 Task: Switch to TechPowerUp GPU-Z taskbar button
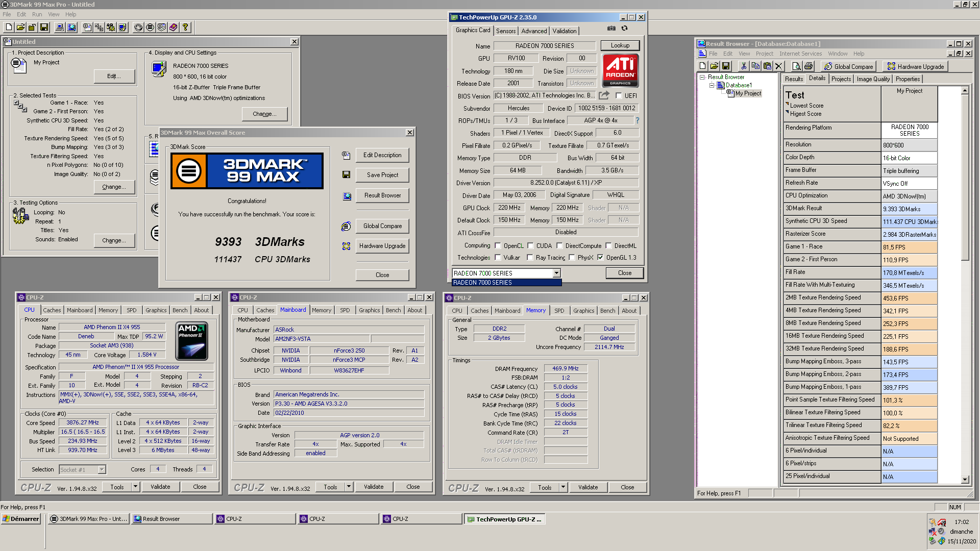pyautogui.click(x=505, y=519)
